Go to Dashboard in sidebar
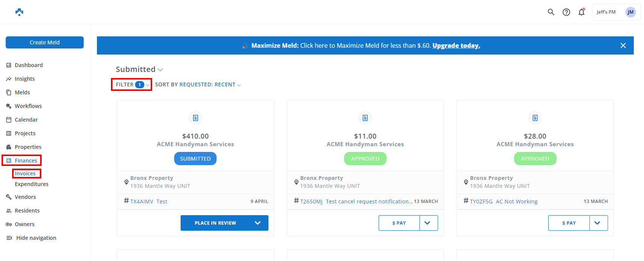644x261 pixels. click(x=28, y=65)
